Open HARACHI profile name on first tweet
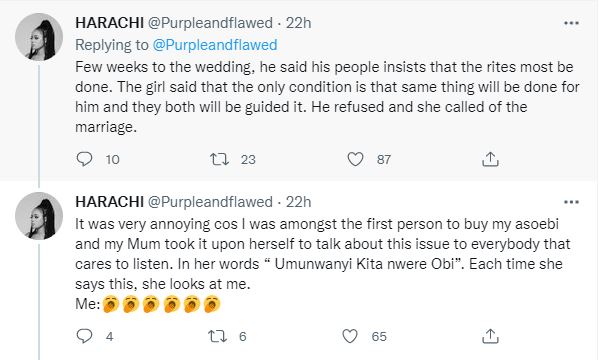The height and width of the screenshot is (360, 615). click(x=109, y=23)
